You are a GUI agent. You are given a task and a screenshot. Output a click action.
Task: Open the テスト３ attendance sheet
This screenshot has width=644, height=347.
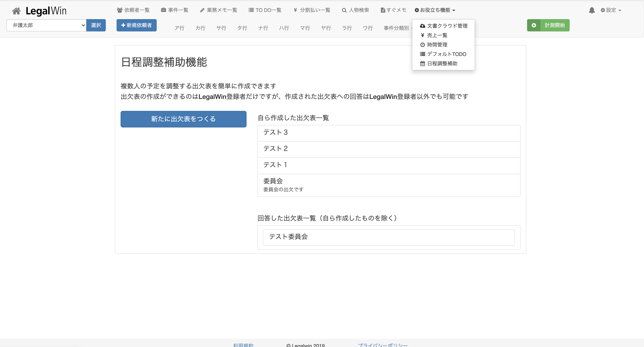[388, 133]
